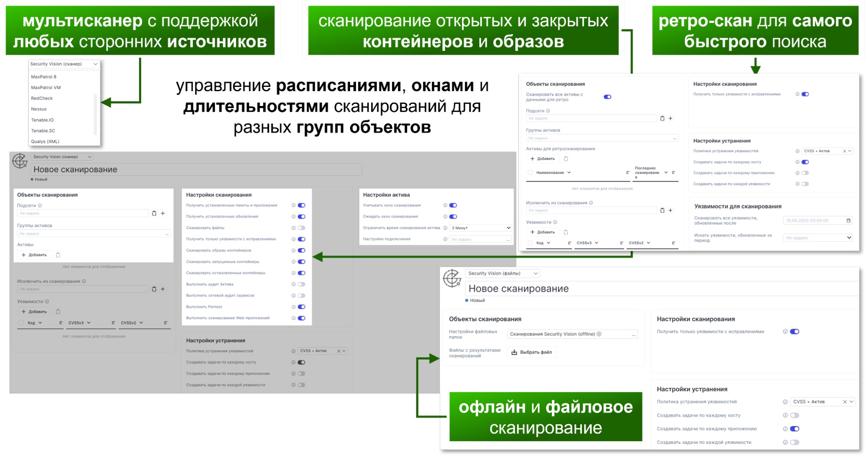Click trash icon beside Подсети in scanner form
This screenshot has width=868, height=456.
pos(154,213)
